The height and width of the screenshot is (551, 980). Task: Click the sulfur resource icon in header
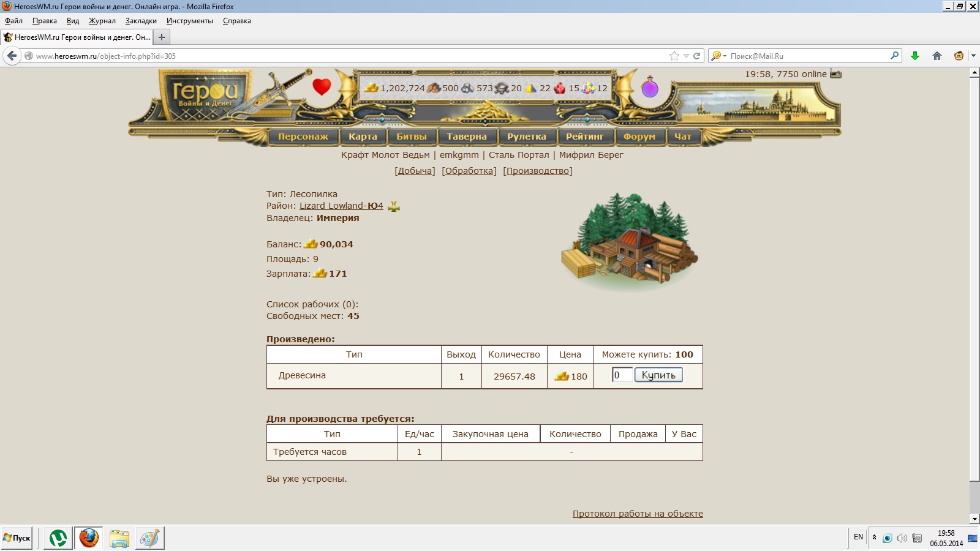530,88
